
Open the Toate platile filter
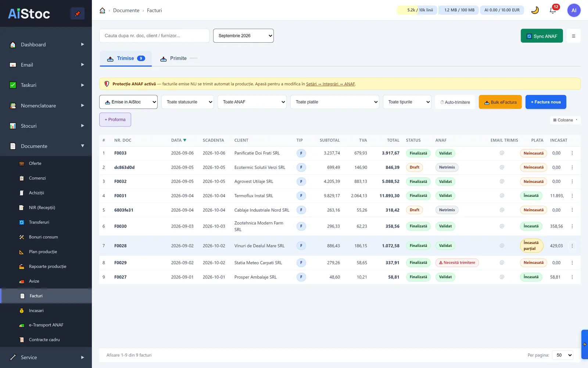pyautogui.click(x=335, y=102)
